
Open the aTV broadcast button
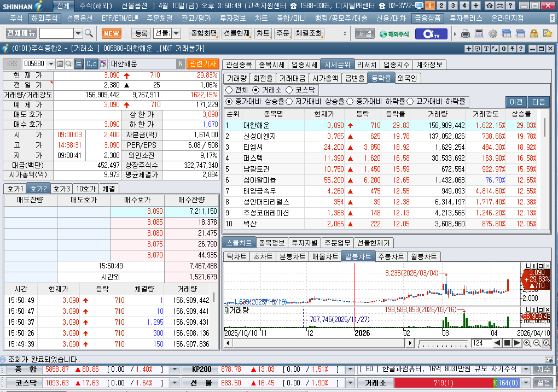pyautogui.click(x=431, y=34)
